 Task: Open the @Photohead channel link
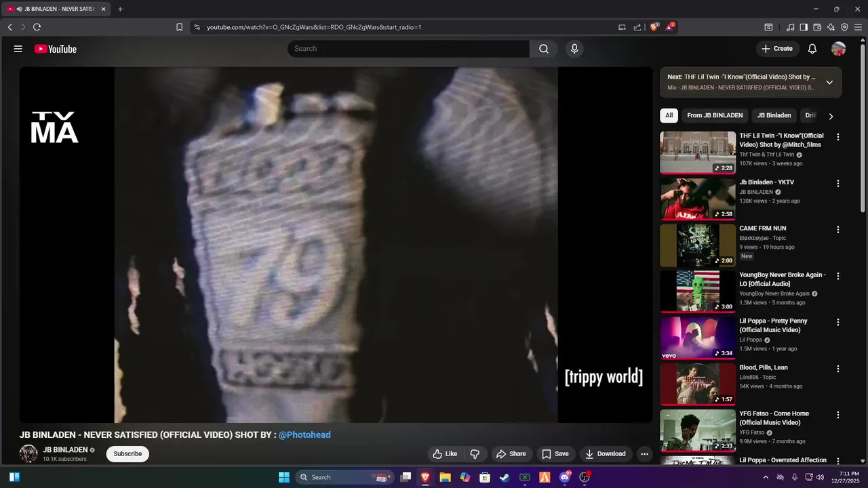(304, 434)
